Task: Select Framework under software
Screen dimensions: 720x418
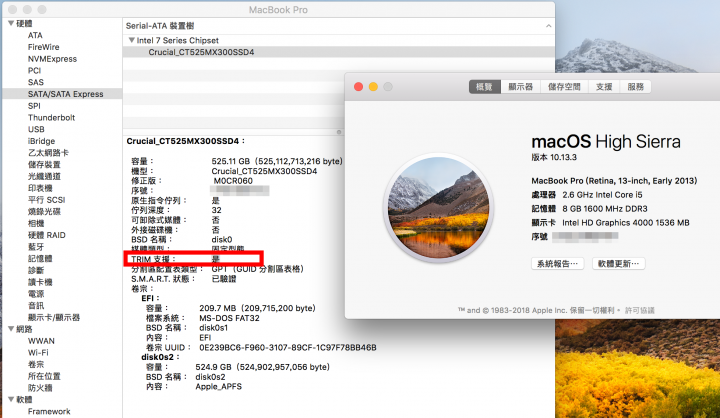Action: (49, 411)
